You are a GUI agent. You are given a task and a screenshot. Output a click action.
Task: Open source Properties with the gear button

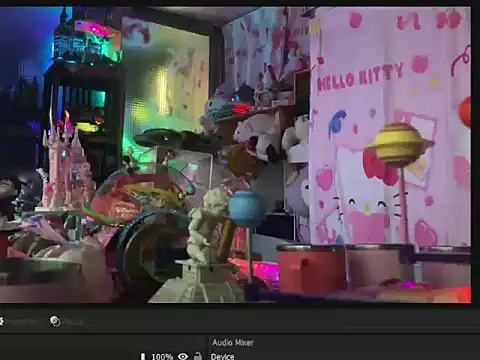(18, 321)
